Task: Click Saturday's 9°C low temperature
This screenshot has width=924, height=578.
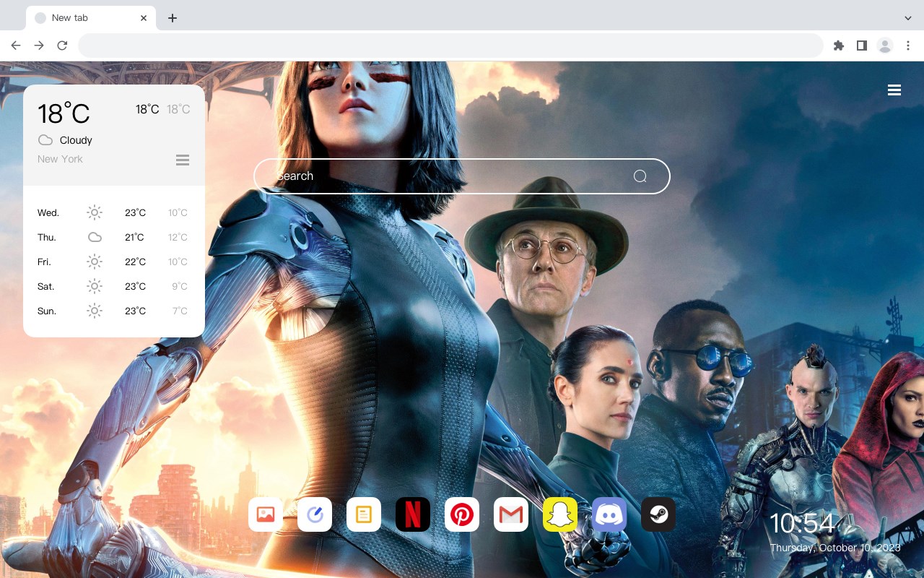Action: 180,286
